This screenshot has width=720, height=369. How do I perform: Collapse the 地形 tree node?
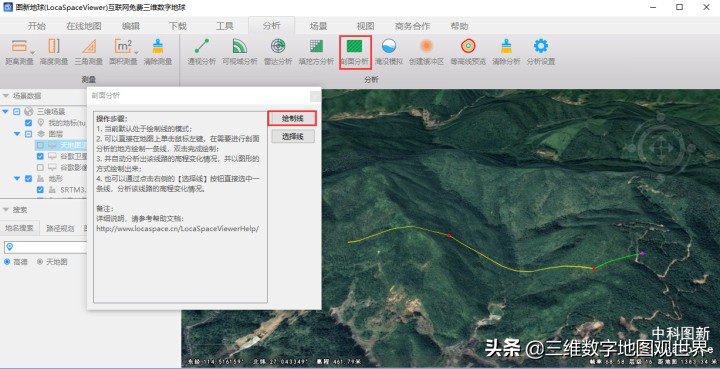17,178
